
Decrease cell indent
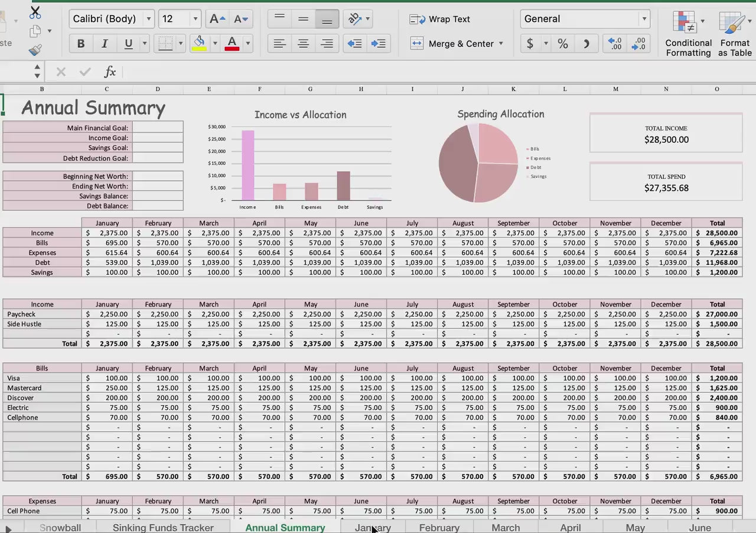pyautogui.click(x=354, y=43)
